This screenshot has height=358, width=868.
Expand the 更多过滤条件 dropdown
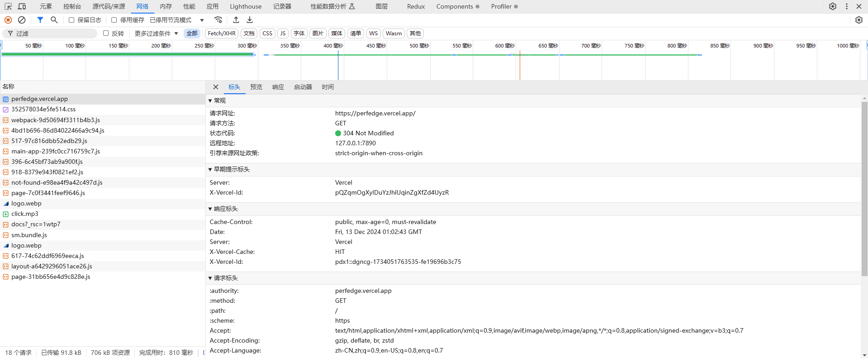(x=156, y=33)
